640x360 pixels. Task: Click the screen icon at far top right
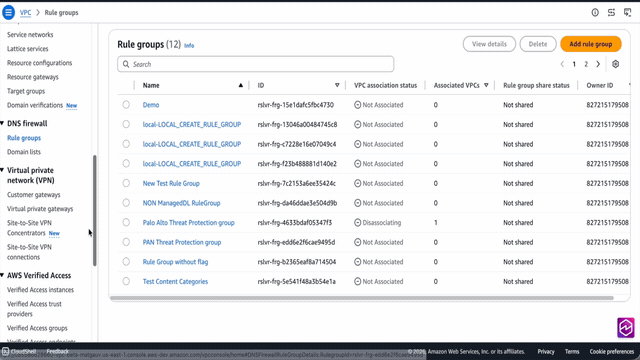click(x=628, y=13)
